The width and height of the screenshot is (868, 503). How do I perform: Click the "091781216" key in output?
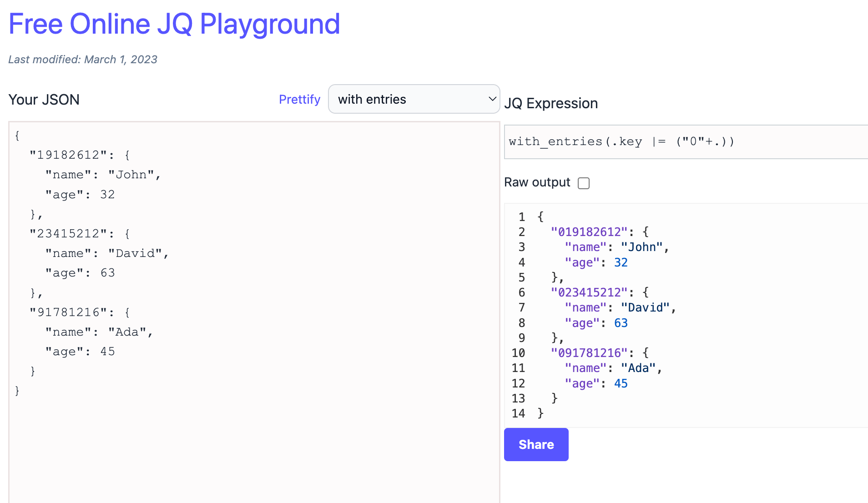tap(589, 353)
